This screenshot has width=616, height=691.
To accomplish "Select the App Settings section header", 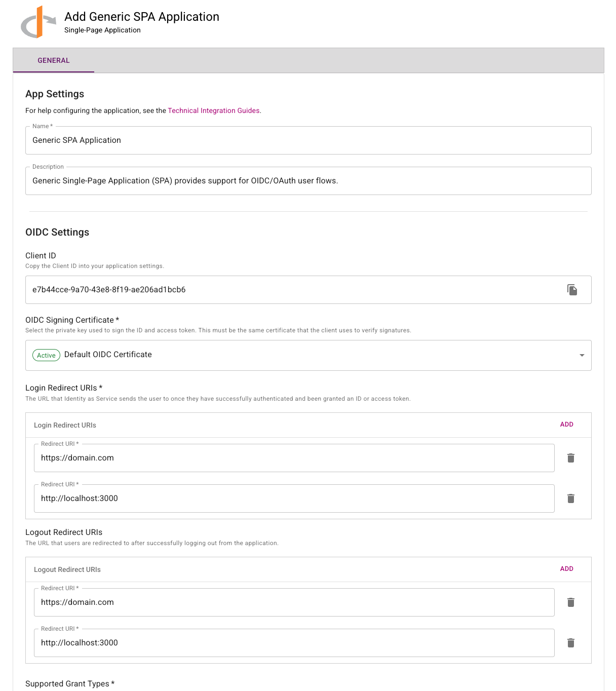I will tap(55, 94).
